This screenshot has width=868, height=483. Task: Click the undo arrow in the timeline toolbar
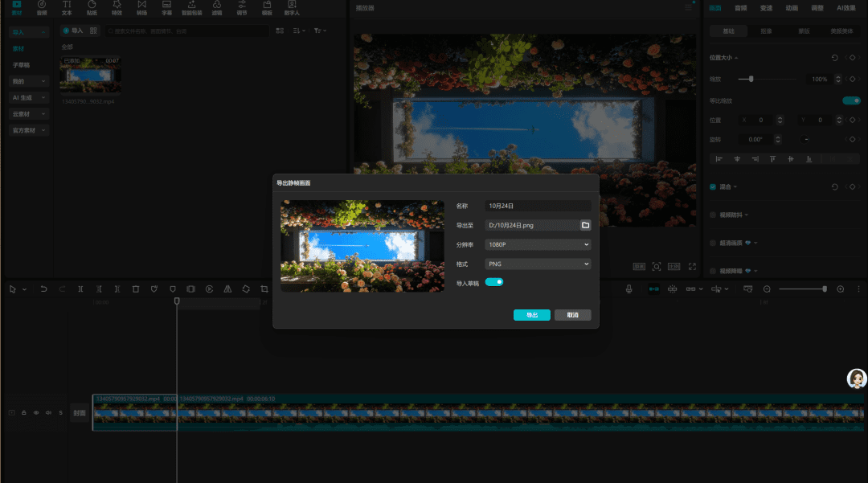[43, 289]
